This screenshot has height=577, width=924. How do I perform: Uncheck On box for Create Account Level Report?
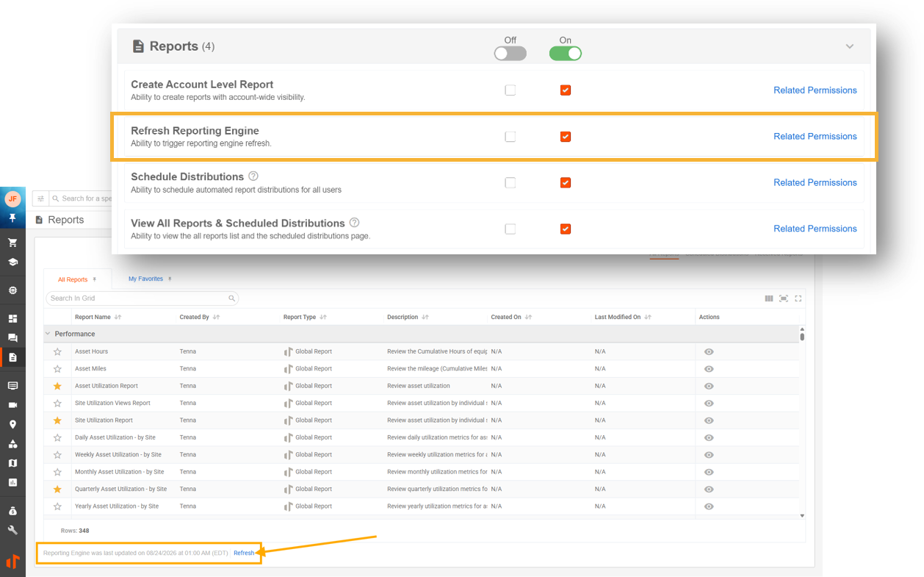click(566, 90)
